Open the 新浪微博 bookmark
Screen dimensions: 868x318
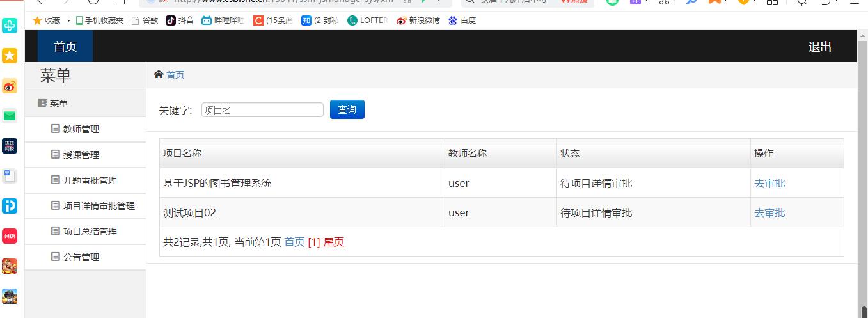point(418,20)
